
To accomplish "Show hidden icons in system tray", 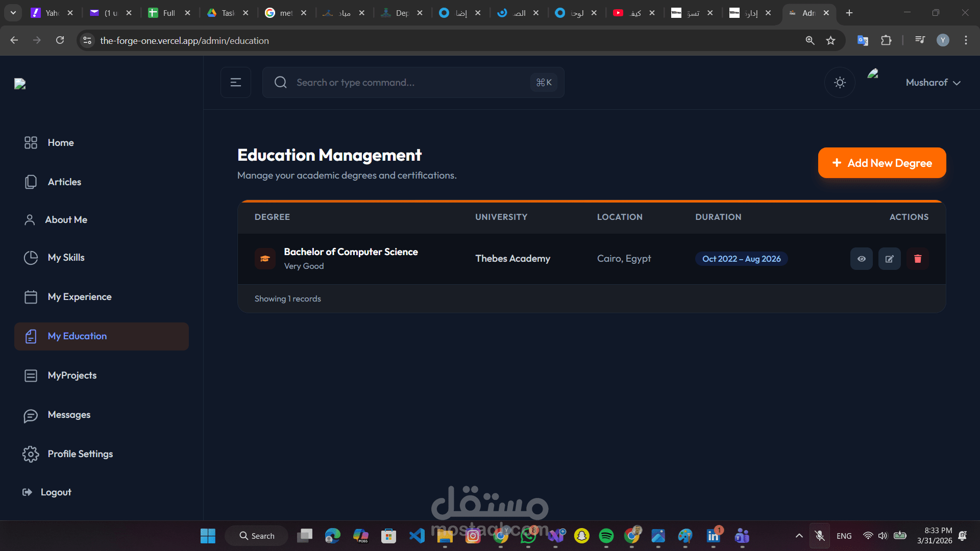I will click(x=799, y=536).
